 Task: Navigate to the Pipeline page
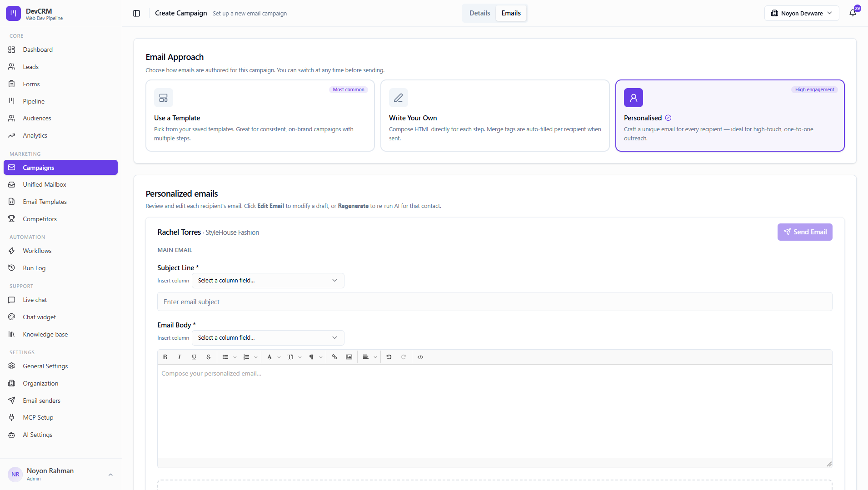[x=60, y=101]
